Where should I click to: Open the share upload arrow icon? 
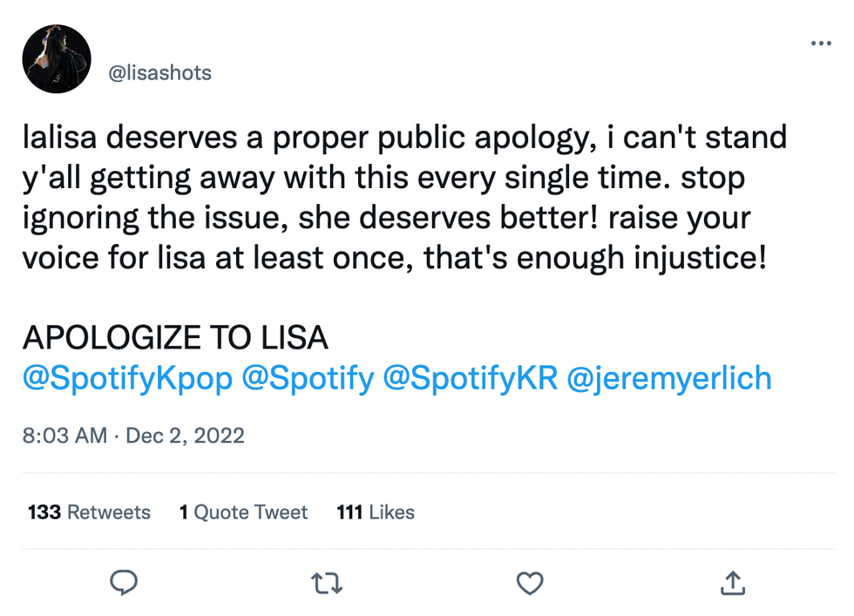[733, 583]
